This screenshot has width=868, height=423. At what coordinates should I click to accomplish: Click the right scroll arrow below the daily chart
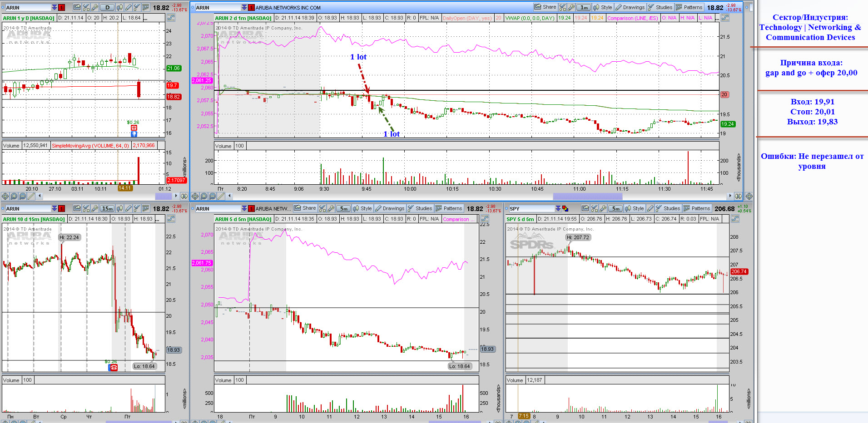176,196
